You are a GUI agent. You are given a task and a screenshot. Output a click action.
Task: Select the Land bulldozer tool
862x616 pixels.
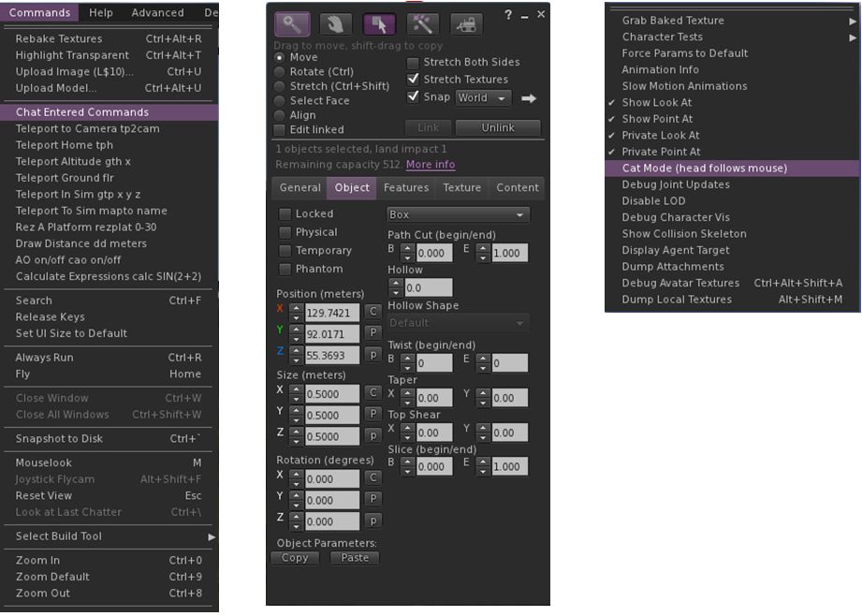(x=467, y=24)
